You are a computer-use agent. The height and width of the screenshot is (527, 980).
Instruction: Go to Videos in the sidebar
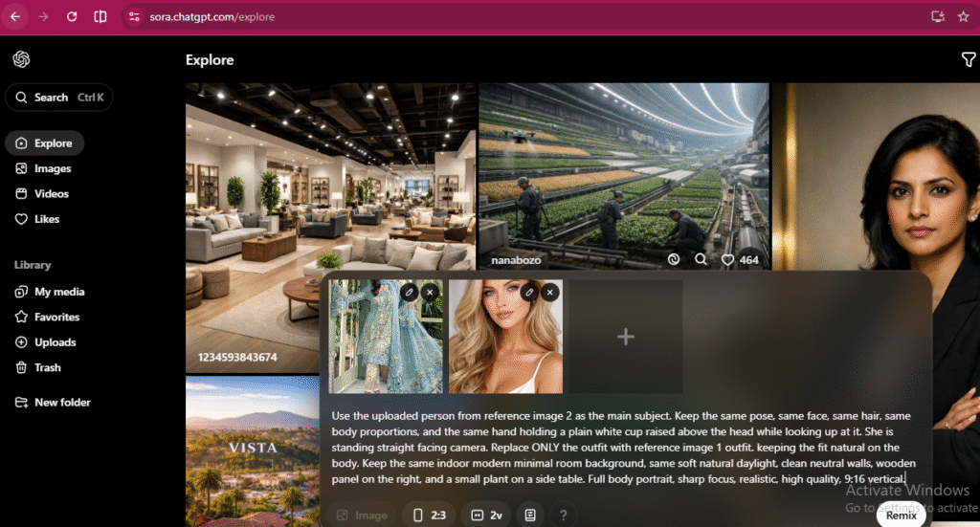click(52, 193)
